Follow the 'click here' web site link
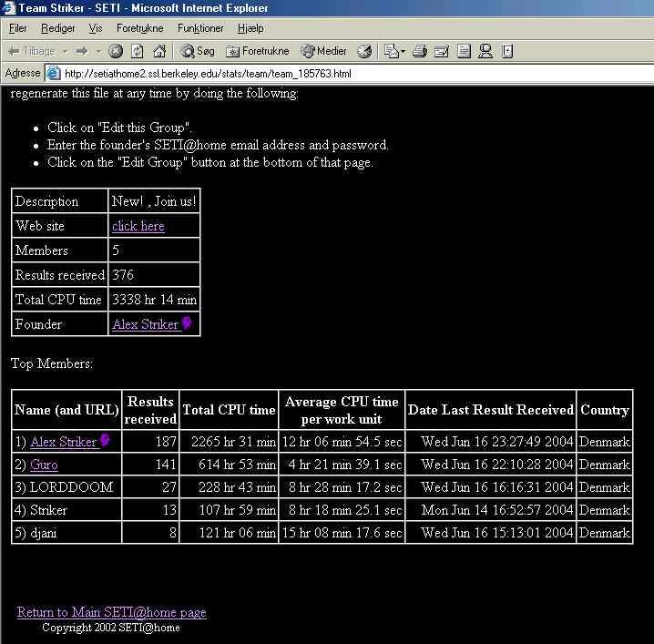Image resolution: width=654 pixels, height=644 pixels. tap(138, 226)
